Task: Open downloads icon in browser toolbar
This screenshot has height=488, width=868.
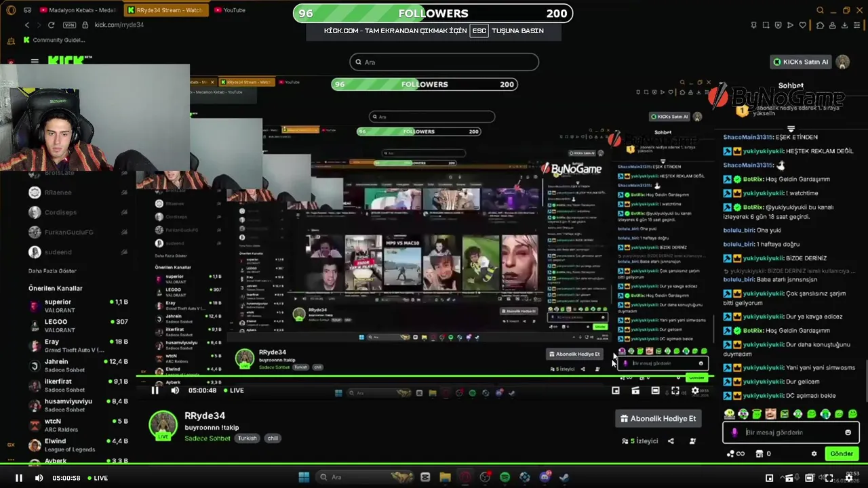Action: (x=845, y=25)
